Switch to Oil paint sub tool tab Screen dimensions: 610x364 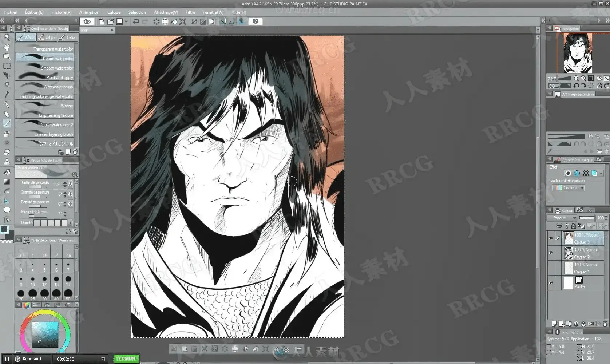pyautogui.click(x=46, y=37)
